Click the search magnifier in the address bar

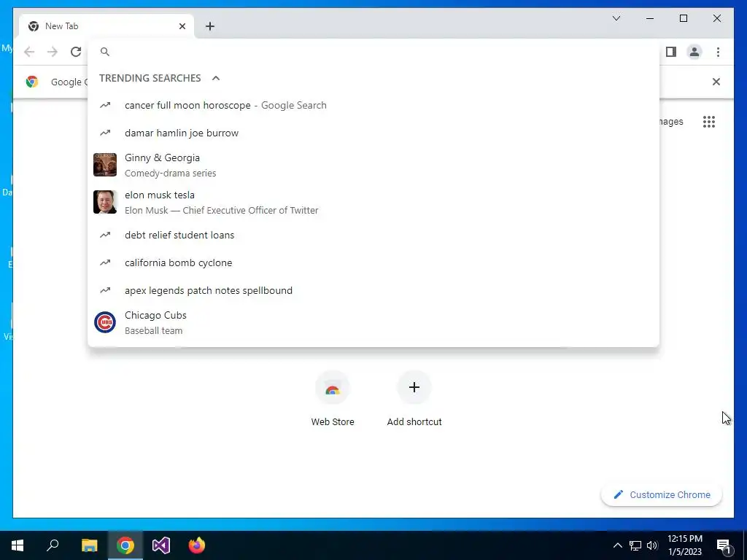coord(105,52)
